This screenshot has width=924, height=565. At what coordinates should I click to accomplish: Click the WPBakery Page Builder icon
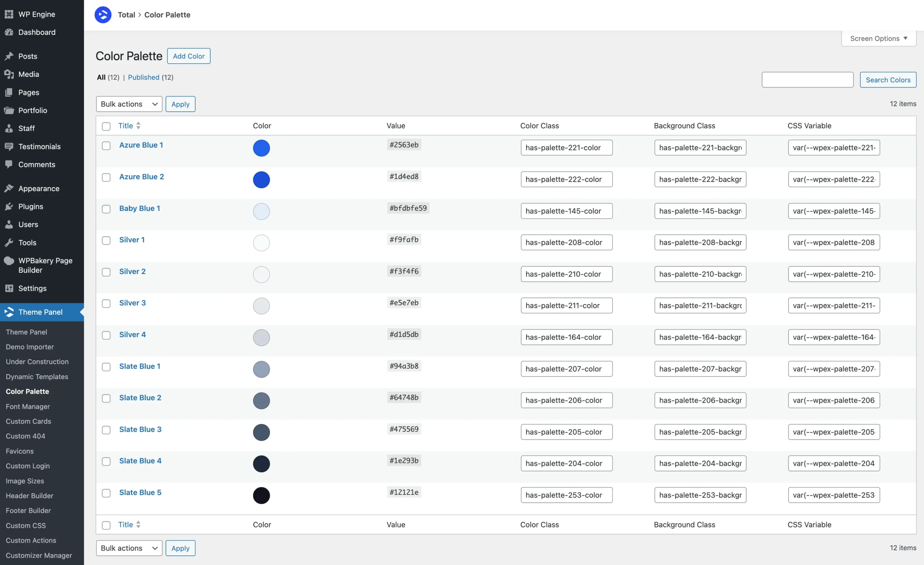coord(9,260)
